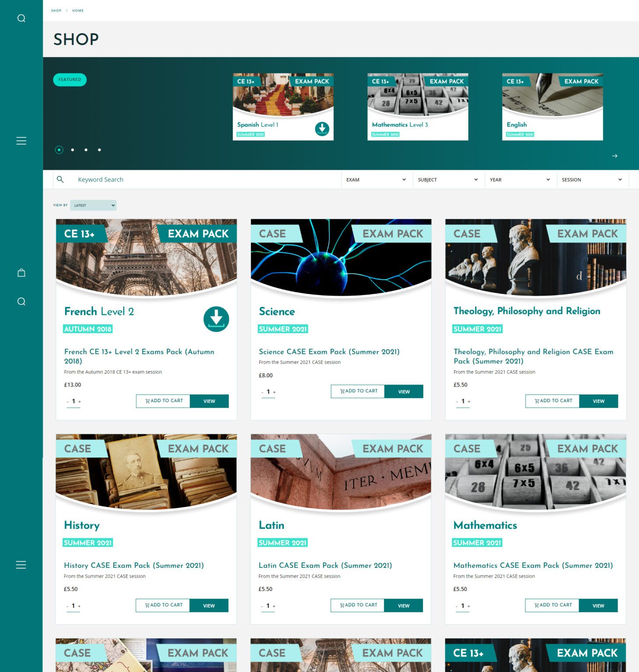This screenshot has height=672, width=639.
Task: Click the download icon on Spanish Level 1
Action: (322, 129)
